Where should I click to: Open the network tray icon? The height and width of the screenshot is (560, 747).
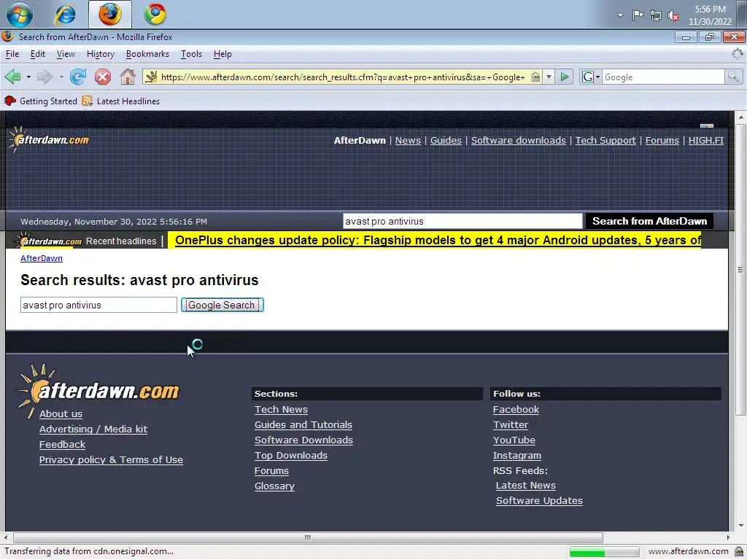point(656,15)
